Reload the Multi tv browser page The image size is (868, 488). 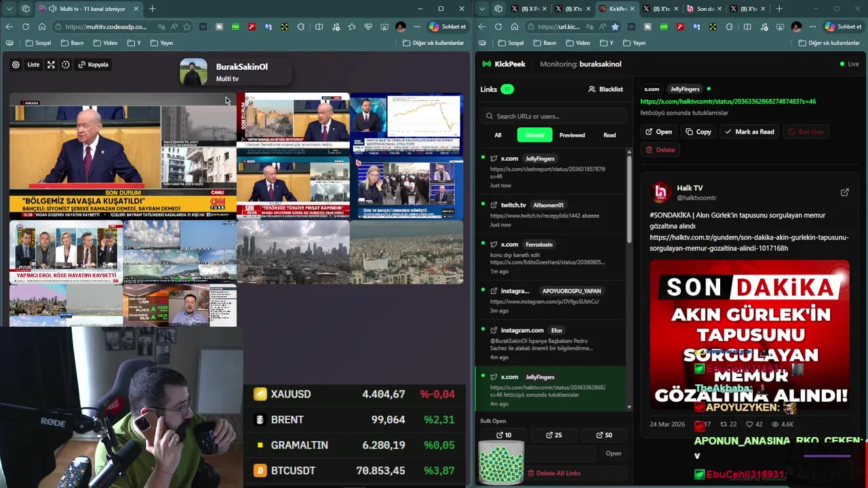pos(25,26)
